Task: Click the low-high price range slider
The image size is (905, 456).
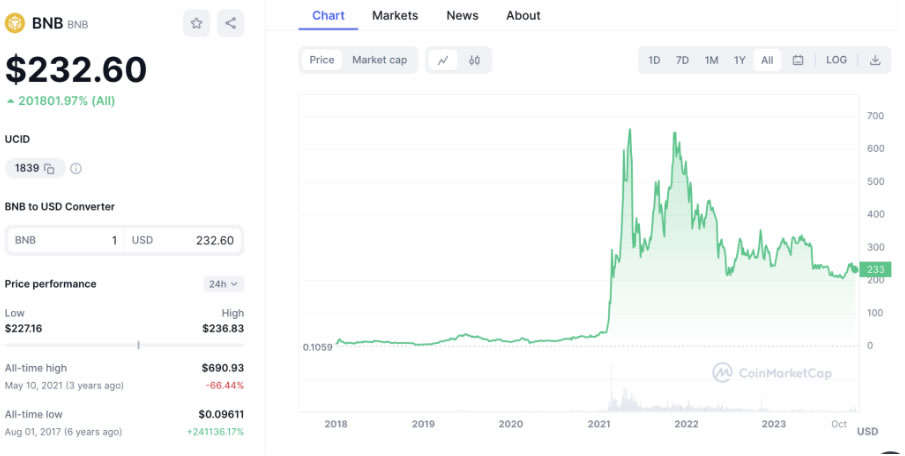Action: click(124, 345)
